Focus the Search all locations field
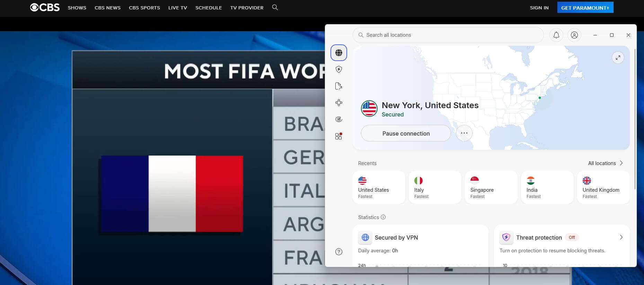Viewport: 644px width, 285px height. click(x=448, y=35)
